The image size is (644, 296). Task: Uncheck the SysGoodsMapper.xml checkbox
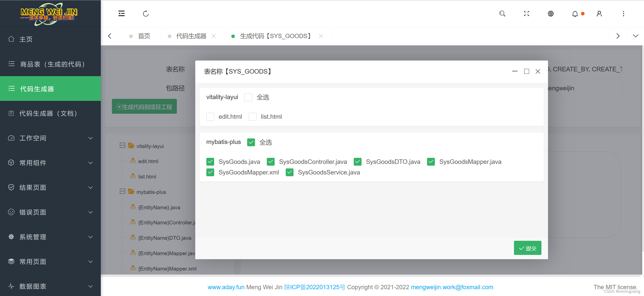210,172
